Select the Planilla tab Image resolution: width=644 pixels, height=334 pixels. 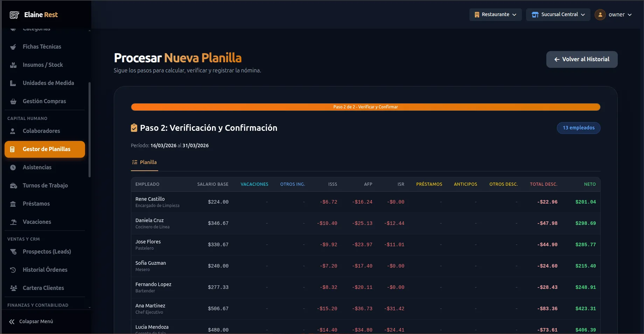pyautogui.click(x=145, y=163)
